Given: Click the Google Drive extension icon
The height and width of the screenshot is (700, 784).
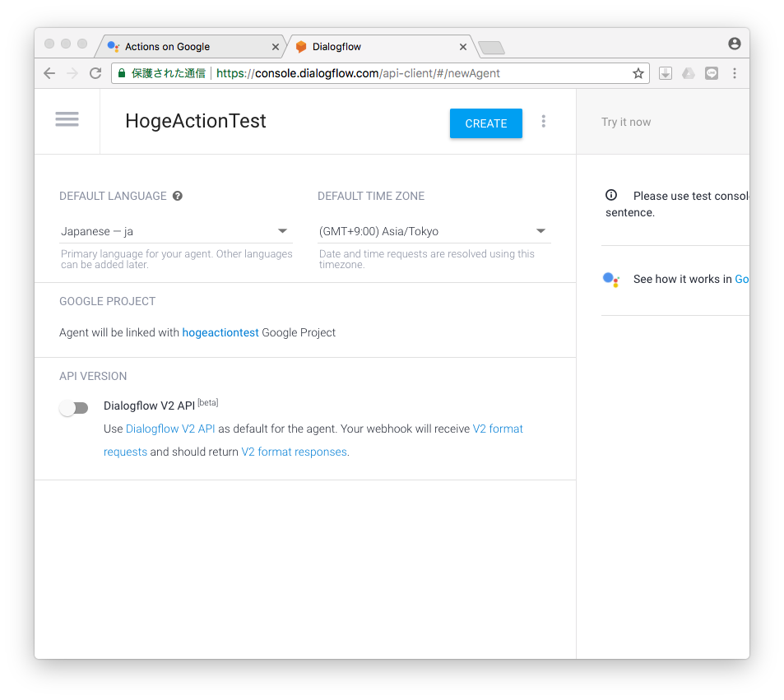Looking at the screenshot, I should 689,73.
